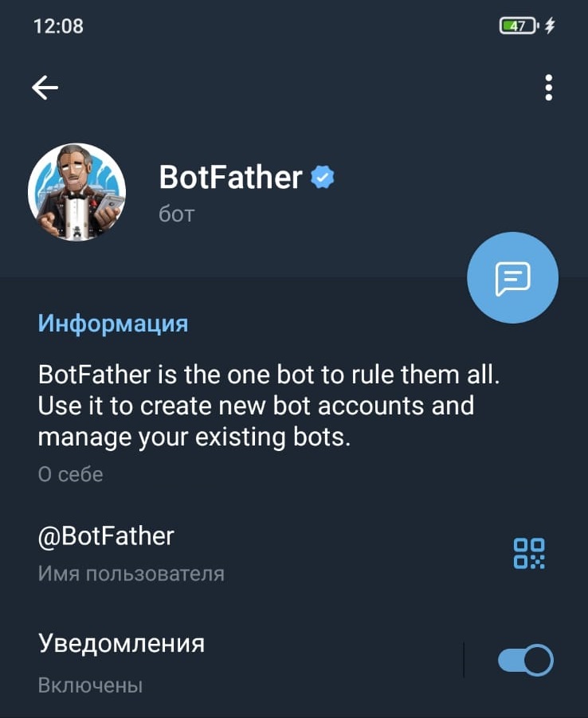The width and height of the screenshot is (588, 718).
Task: Open chat with the message bubble button
Action: point(512,278)
